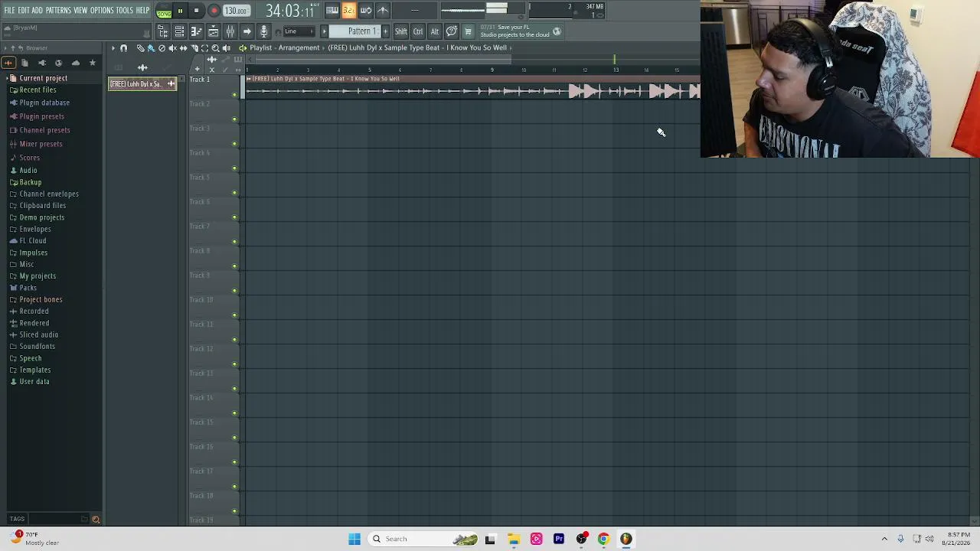Open the Mixer window from toolbar
Screen dimensions: 980x551
click(x=230, y=31)
